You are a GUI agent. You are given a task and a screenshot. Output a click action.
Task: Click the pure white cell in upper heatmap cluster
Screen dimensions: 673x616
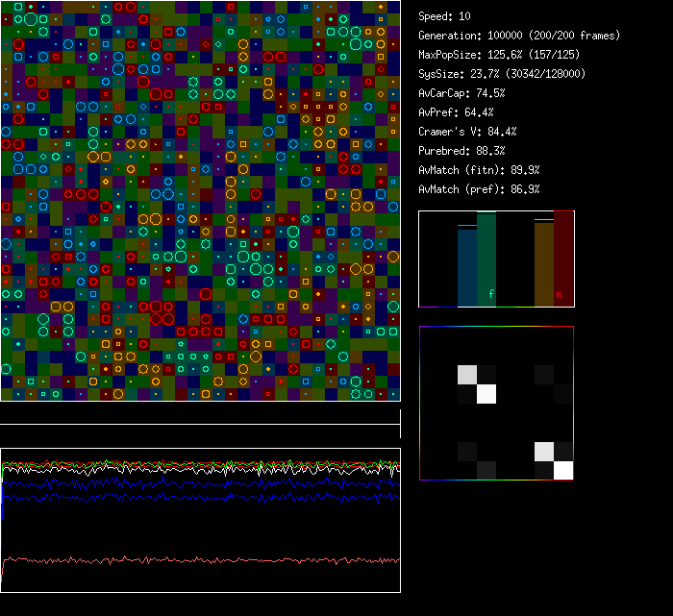[x=486, y=393]
